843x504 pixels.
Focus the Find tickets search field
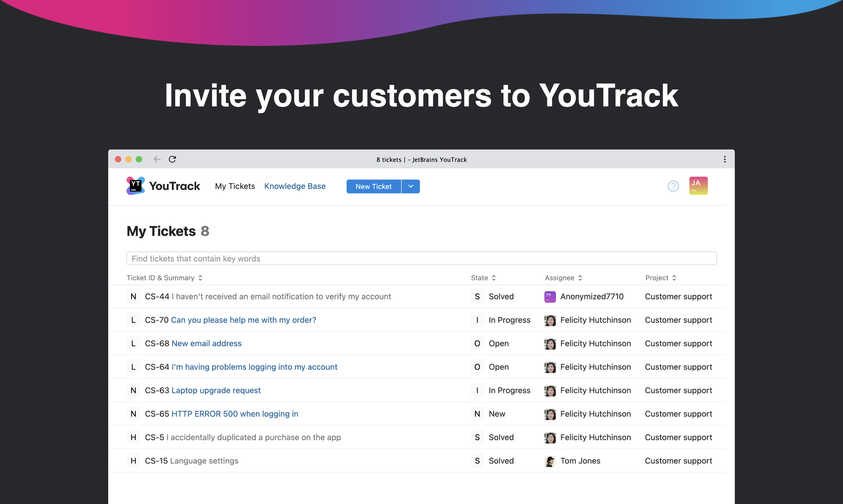pos(421,258)
